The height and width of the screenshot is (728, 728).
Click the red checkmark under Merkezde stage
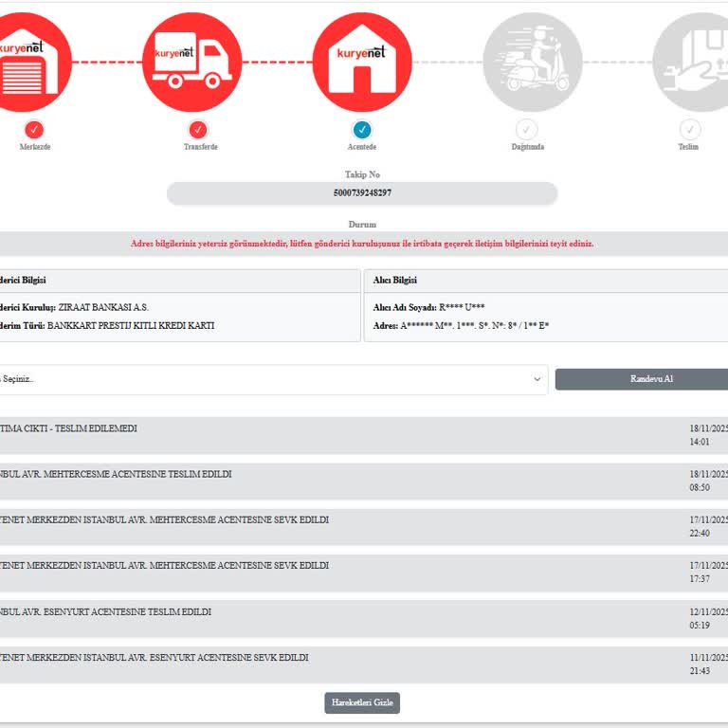(x=35, y=130)
